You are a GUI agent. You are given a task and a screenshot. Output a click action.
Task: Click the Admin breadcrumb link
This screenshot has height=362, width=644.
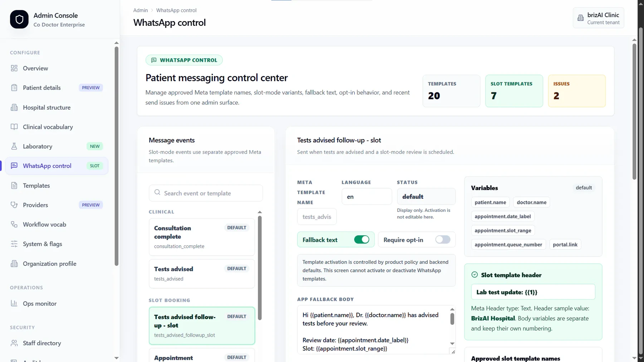click(x=141, y=10)
